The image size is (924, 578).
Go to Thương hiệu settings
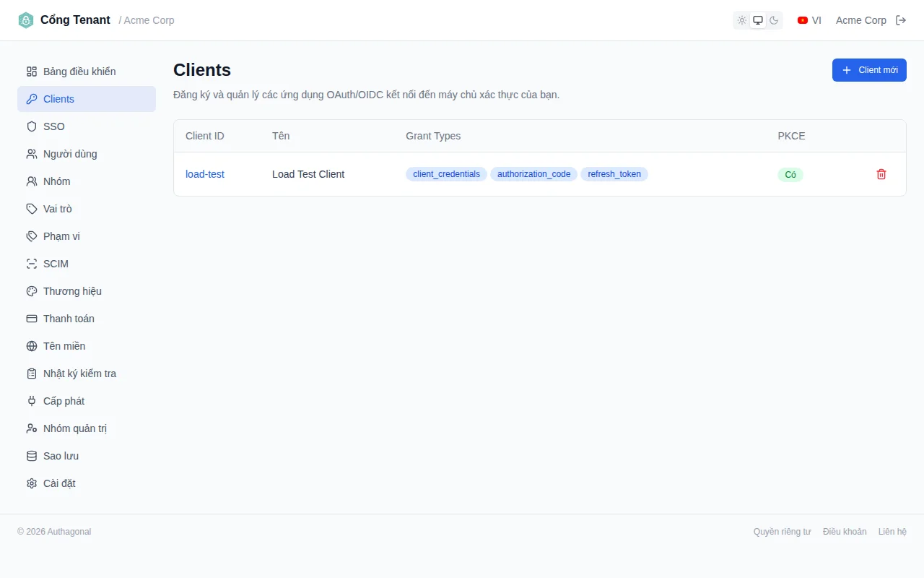click(x=87, y=291)
